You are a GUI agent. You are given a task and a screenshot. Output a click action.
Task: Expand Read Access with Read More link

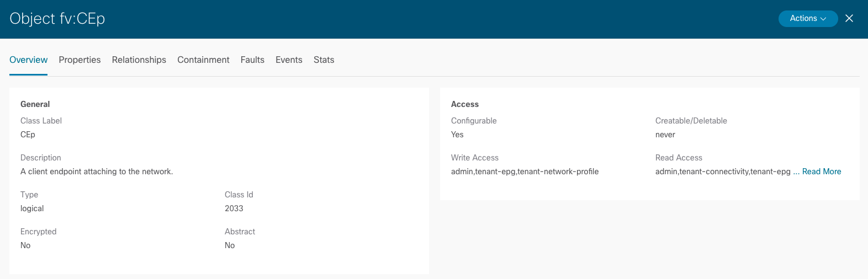[x=822, y=171]
